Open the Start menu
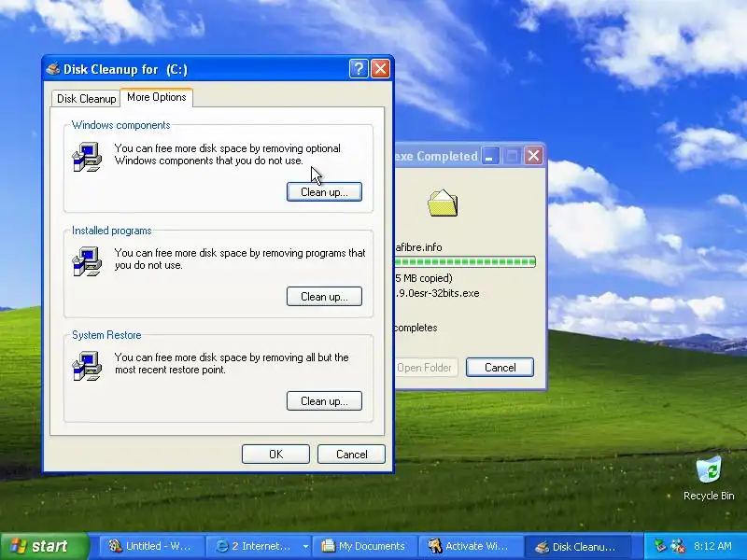 tap(45, 546)
